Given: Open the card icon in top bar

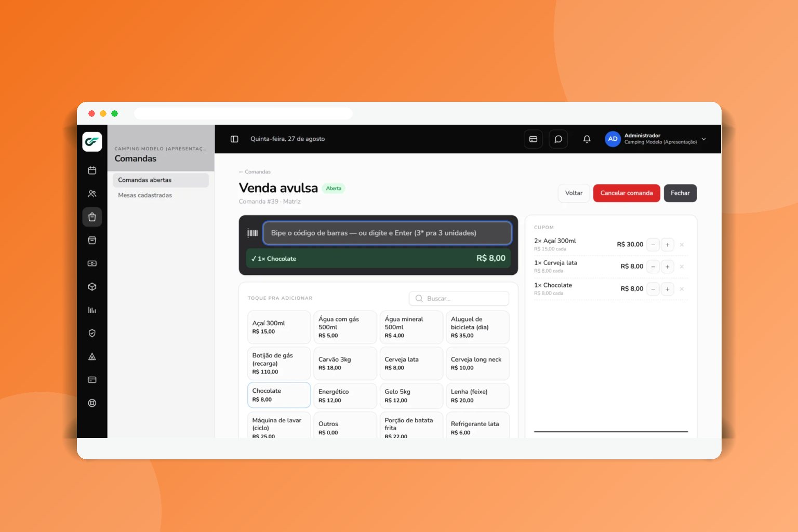Looking at the screenshot, I should [533, 139].
